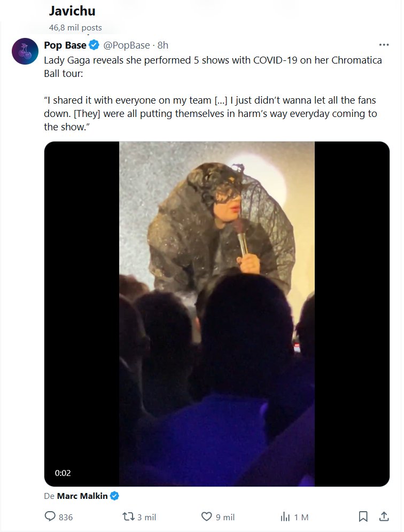Open Marc Malkin's profile link

point(82,496)
